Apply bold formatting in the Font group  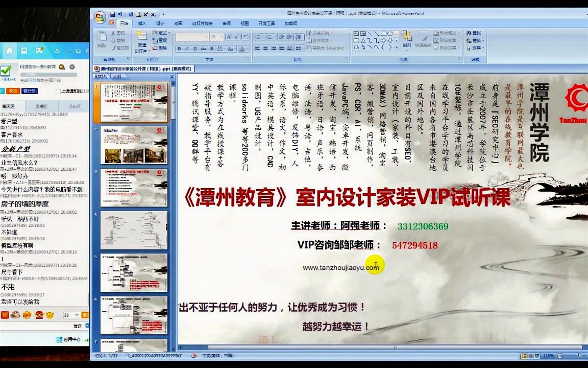point(179,48)
